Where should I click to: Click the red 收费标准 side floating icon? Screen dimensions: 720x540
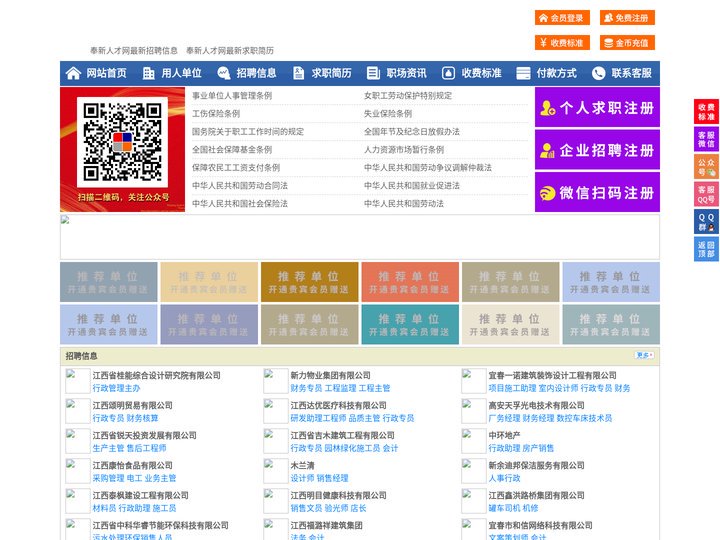pyautogui.click(x=706, y=112)
